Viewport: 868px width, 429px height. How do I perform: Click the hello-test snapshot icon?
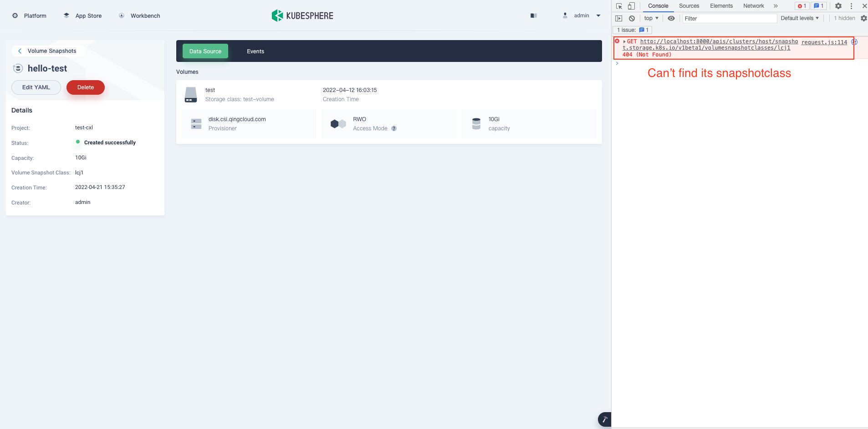(x=18, y=68)
